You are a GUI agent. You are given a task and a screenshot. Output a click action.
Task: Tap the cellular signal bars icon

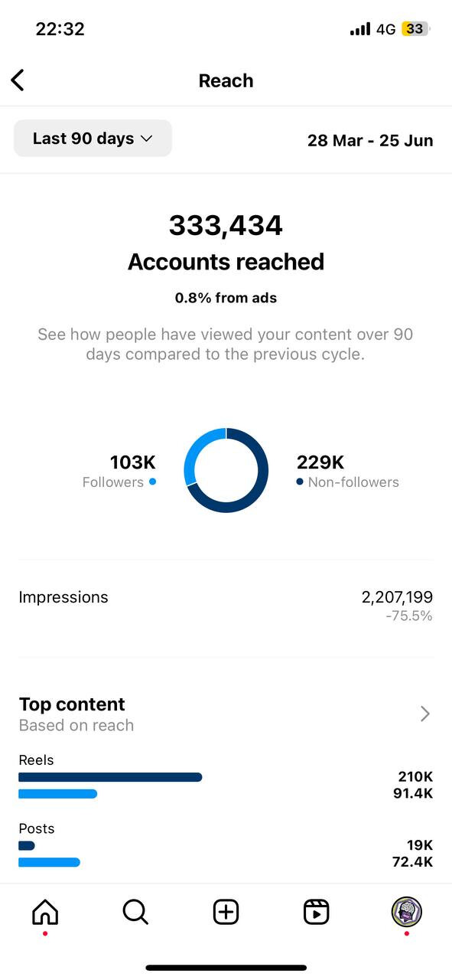(x=360, y=29)
